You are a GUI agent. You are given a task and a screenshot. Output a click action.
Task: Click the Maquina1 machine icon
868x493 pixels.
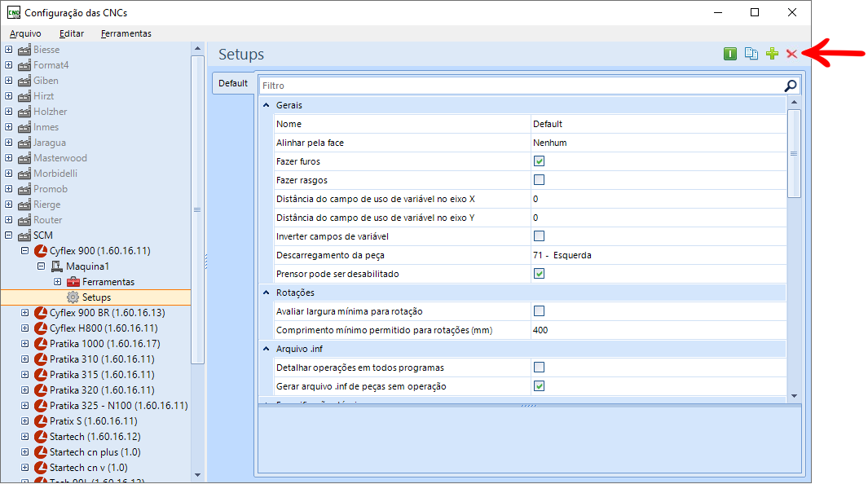coord(57,266)
